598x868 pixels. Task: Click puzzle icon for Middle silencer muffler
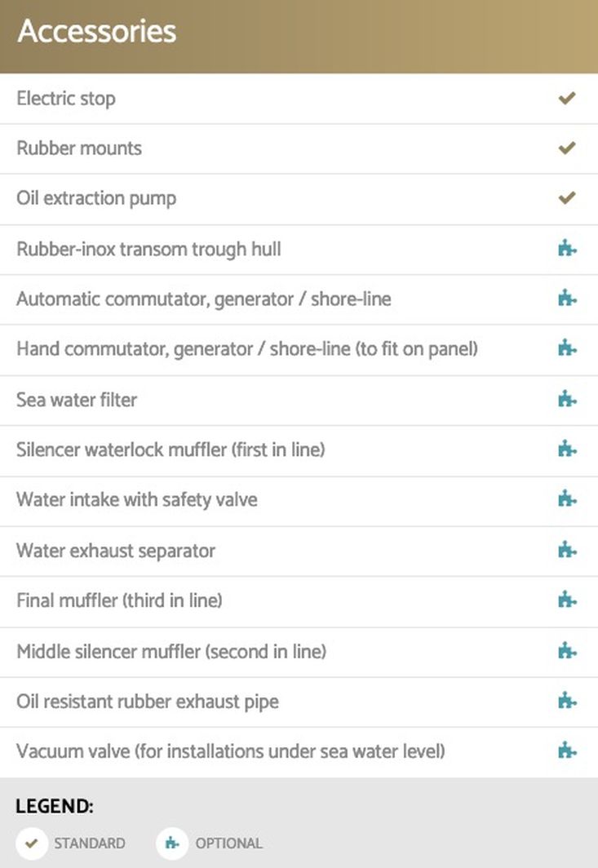pos(567,651)
